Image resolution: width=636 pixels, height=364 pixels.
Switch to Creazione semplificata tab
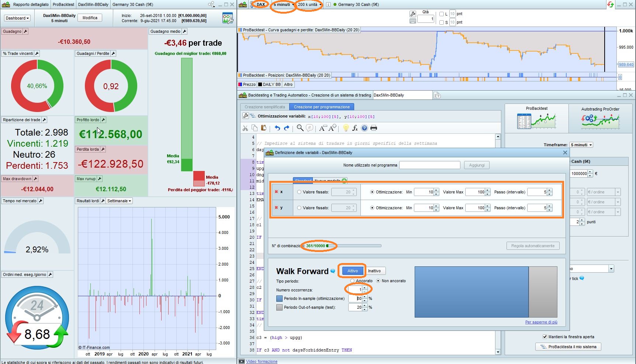point(265,107)
